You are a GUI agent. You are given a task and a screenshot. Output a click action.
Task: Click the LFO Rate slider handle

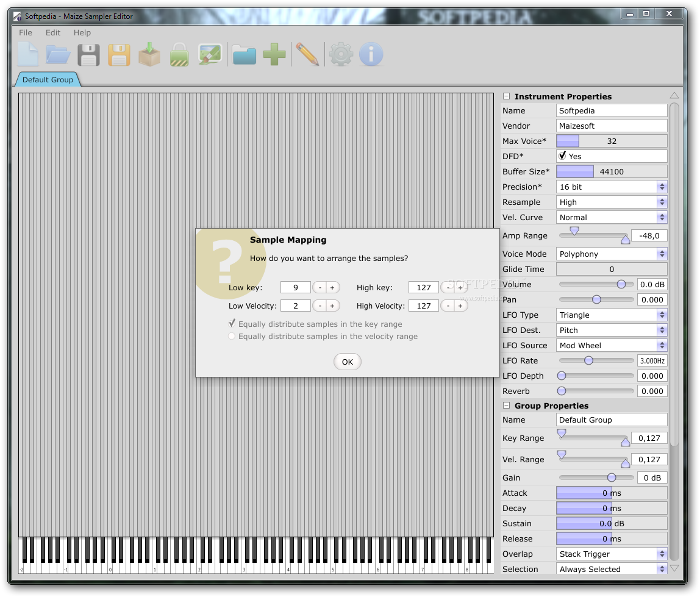tap(589, 360)
